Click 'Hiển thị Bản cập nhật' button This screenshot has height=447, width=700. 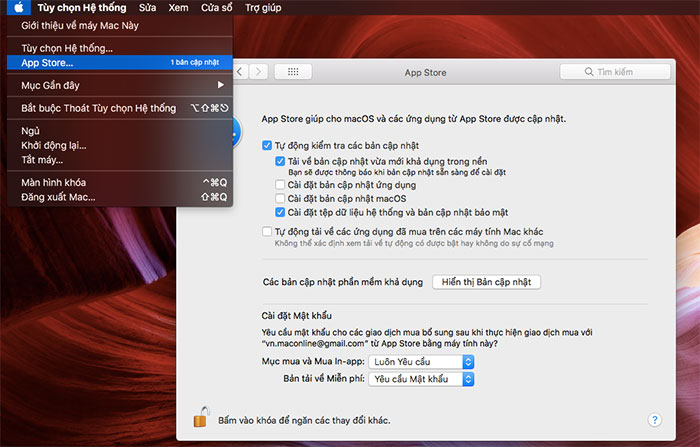(486, 282)
